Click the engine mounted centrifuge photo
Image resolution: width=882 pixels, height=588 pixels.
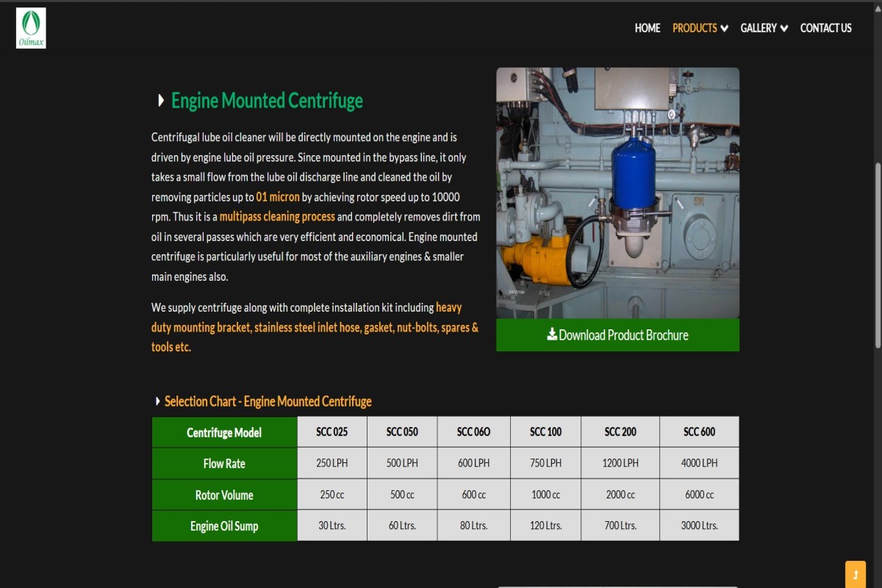tap(617, 193)
